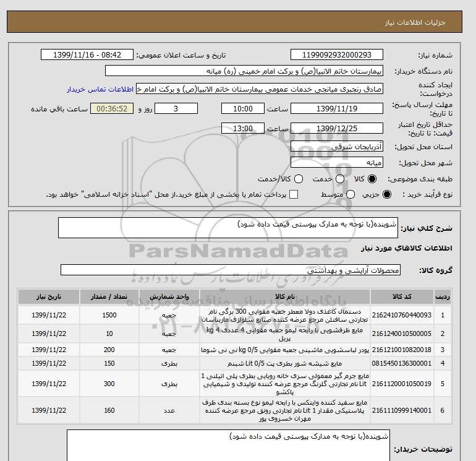Click the پودر لباسشویی ماشینی product name cell

point(285,350)
